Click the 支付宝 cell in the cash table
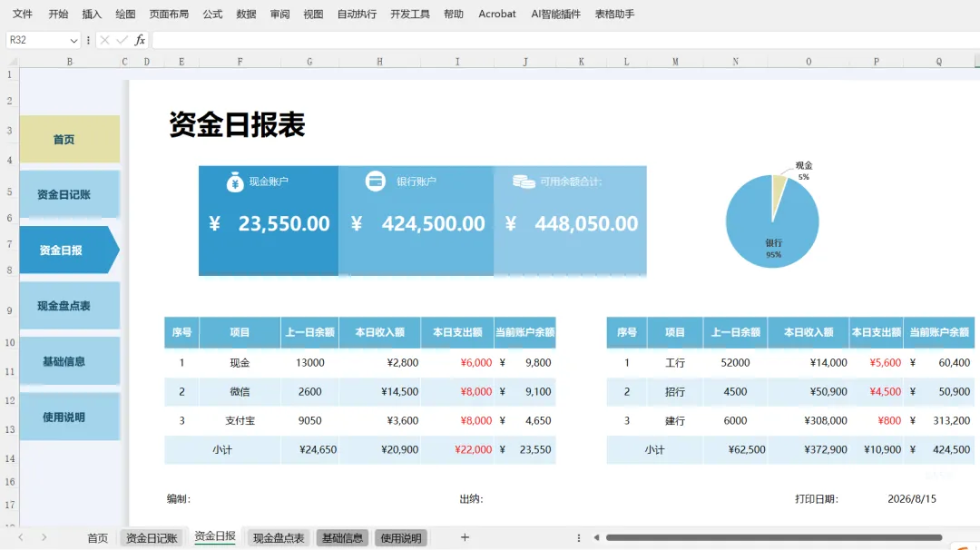The height and width of the screenshot is (550, 980). pyautogui.click(x=240, y=420)
